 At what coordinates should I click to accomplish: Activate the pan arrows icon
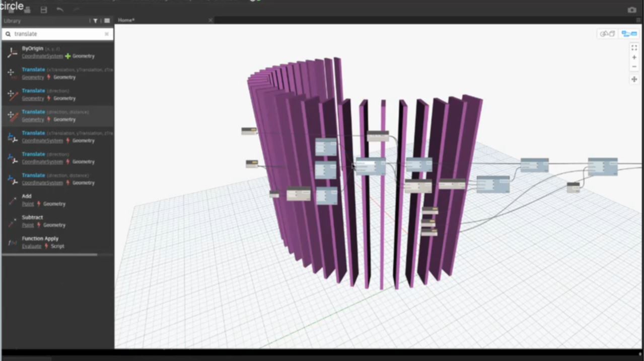coord(634,79)
